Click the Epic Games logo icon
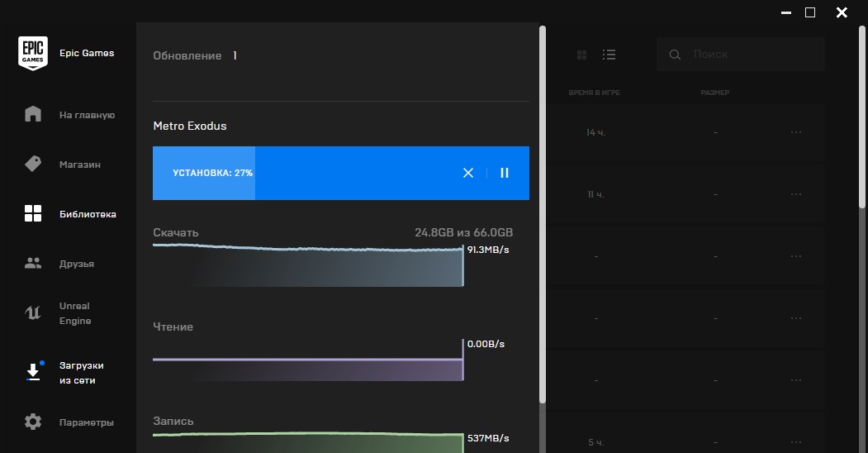The width and height of the screenshot is (868, 453). [33, 54]
